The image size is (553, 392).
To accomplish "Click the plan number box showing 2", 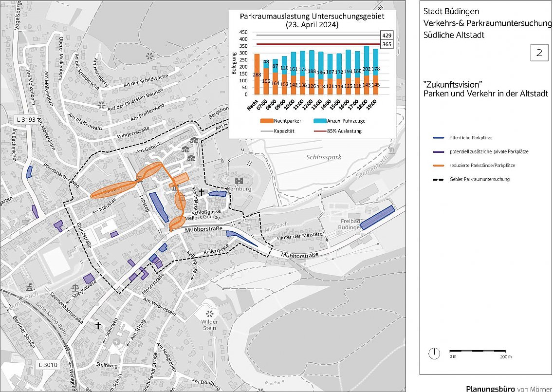I will click(x=539, y=53).
